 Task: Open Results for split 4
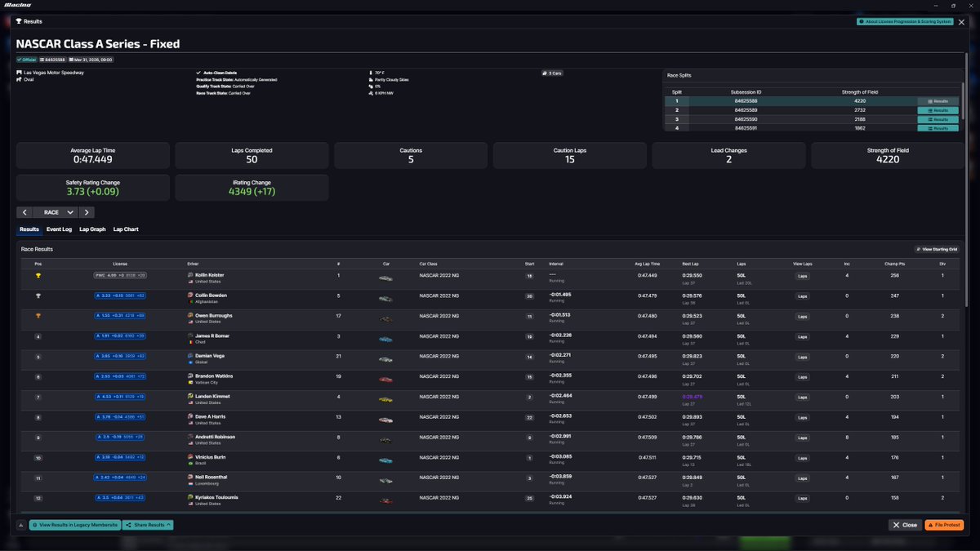(938, 128)
